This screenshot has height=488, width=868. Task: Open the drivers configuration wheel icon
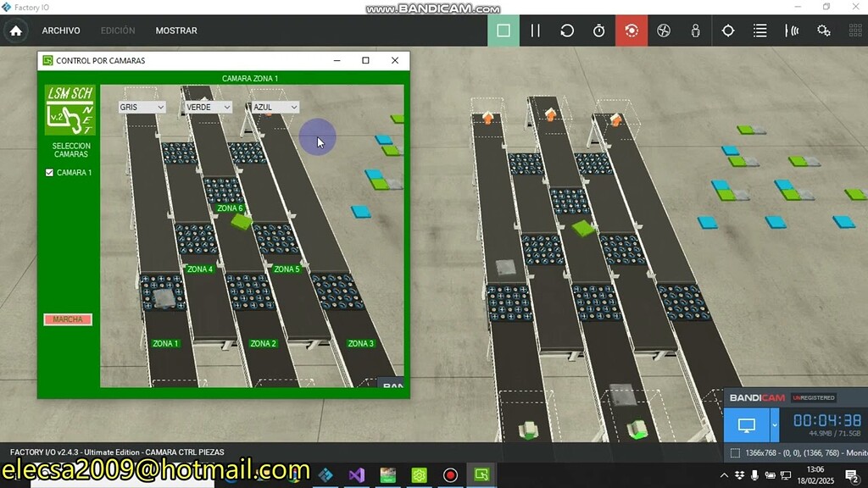[665, 30]
